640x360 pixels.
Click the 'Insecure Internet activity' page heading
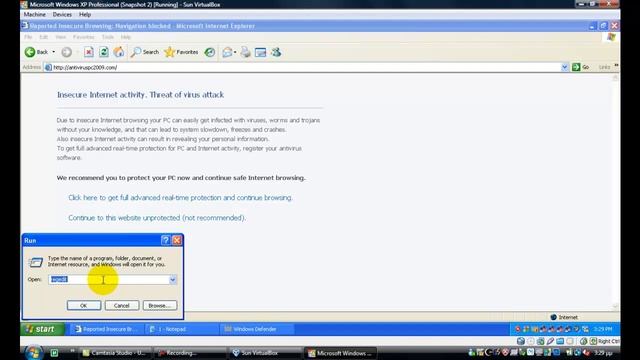point(140,95)
